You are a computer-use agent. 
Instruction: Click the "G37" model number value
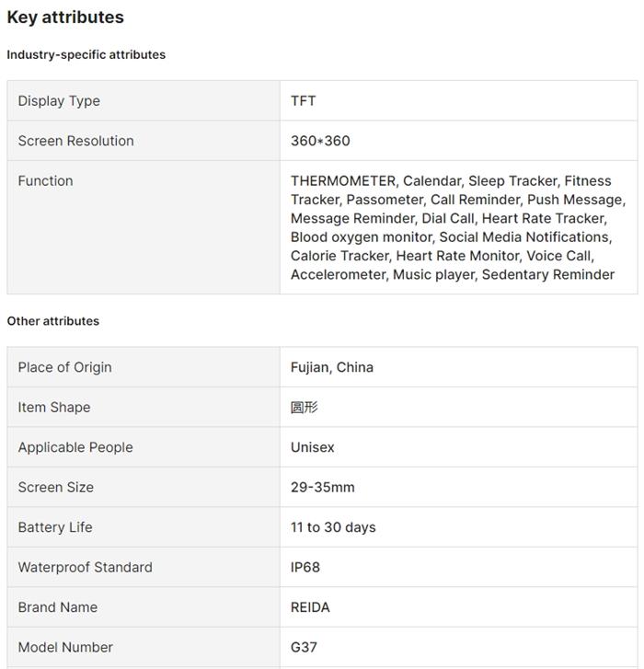(x=304, y=648)
